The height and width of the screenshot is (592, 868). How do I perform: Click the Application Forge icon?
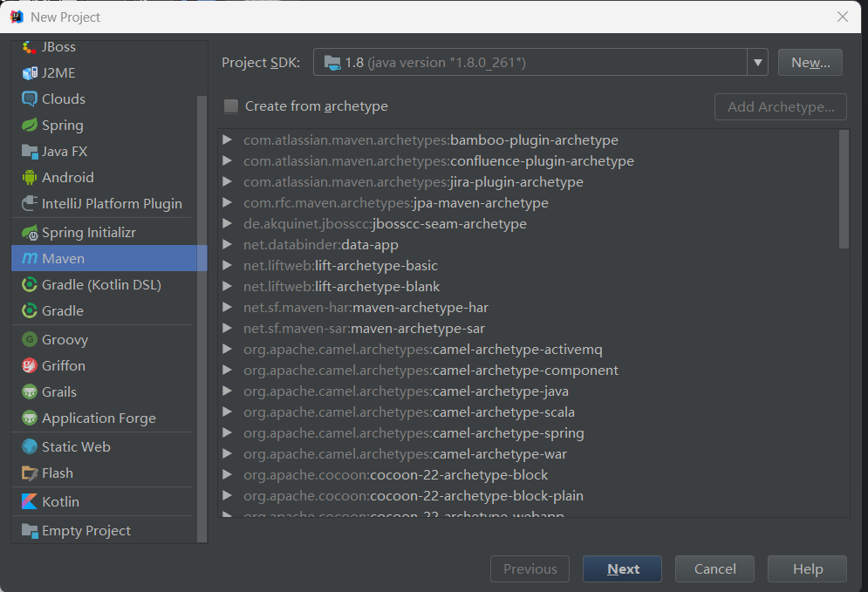point(30,418)
